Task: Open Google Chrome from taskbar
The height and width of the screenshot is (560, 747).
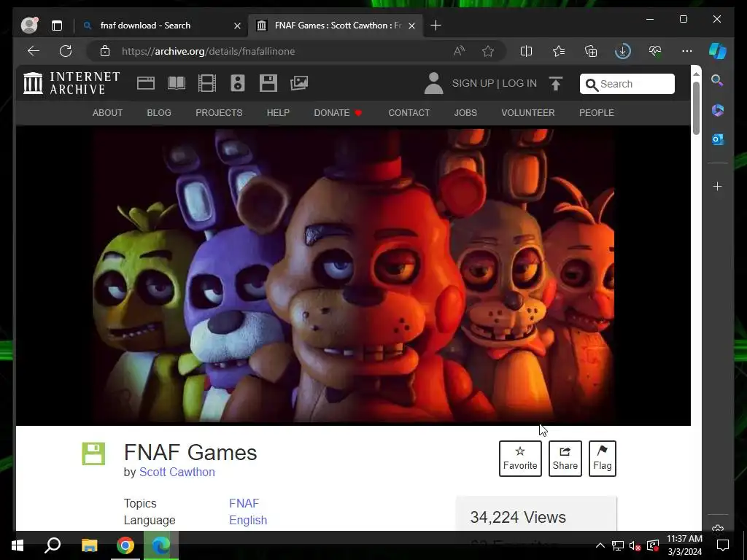Action: click(125, 545)
